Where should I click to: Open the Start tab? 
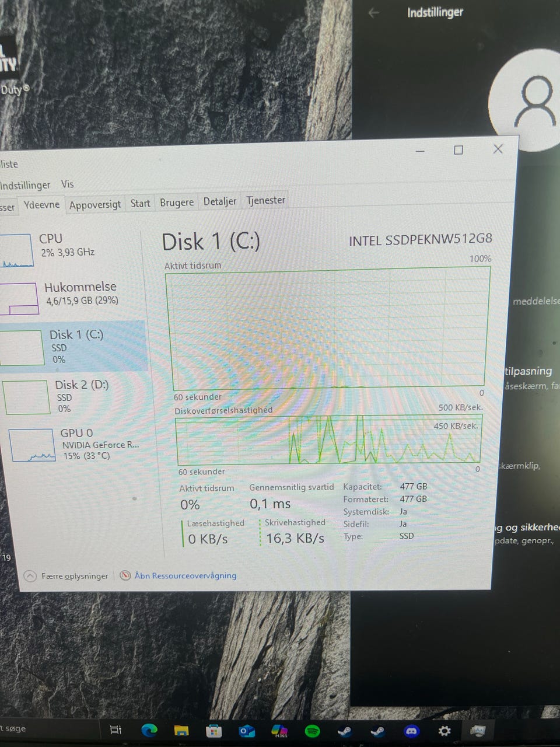pos(140,203)
